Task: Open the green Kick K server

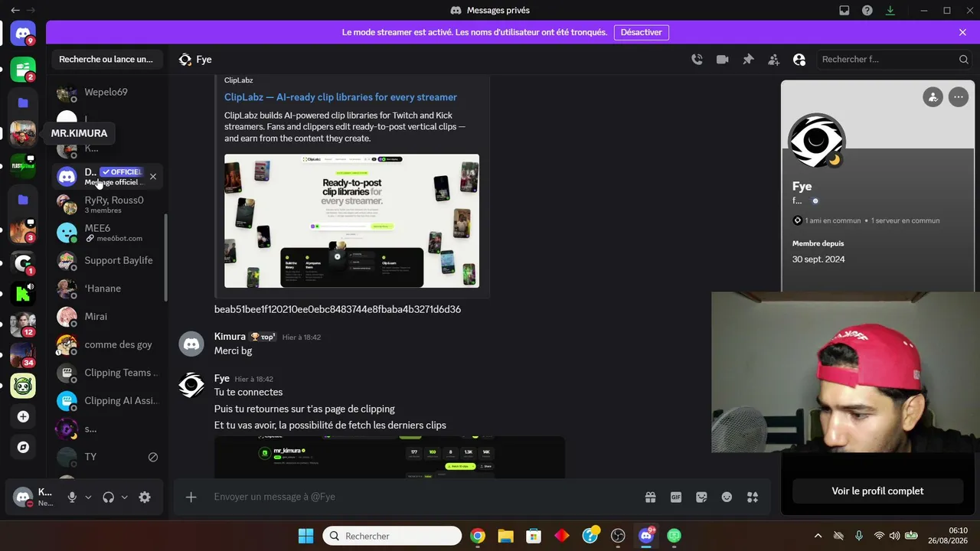Action: click(x=23, y=292)
